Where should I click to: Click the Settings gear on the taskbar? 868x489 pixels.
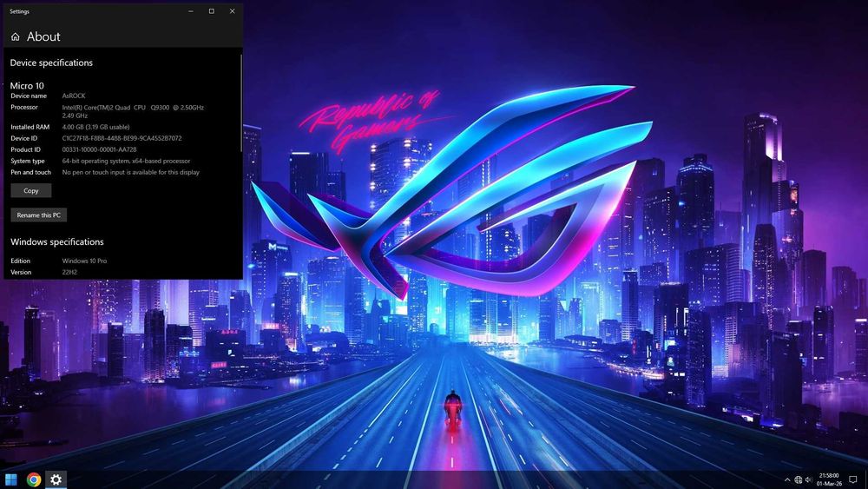(x=56, y=479)
